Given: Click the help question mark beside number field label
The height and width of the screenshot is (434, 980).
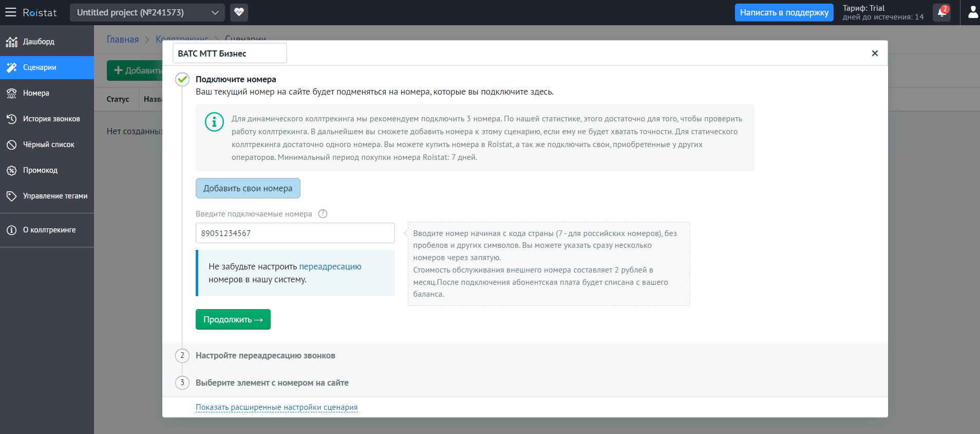Looking at the screenshot, I should click(x=323, y=214).
